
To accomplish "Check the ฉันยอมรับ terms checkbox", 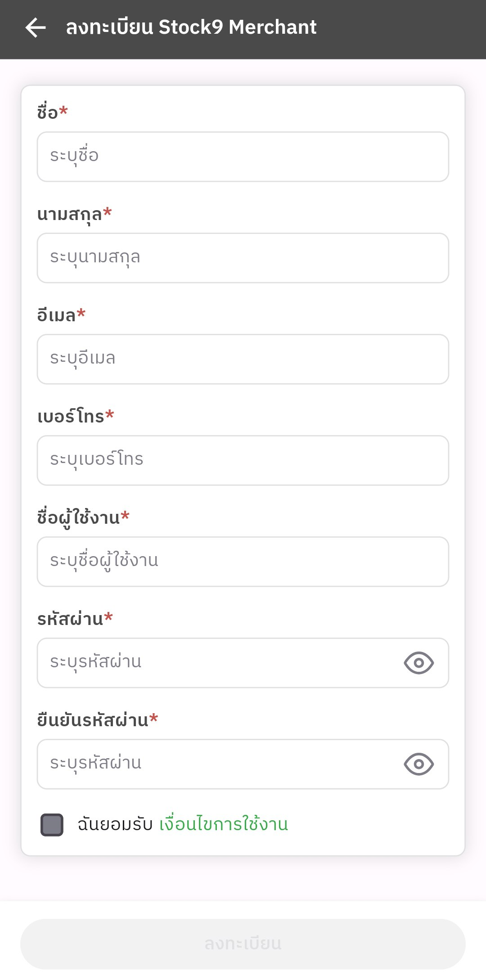I will (52, 825).
